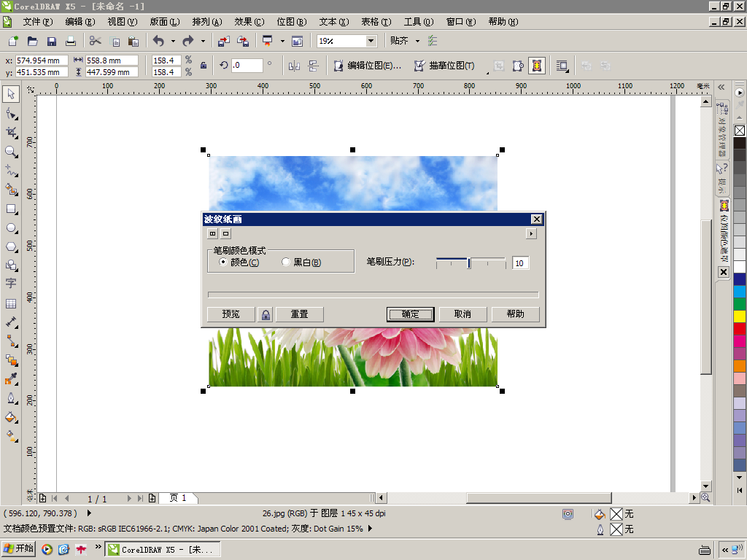
Task: Click the 预览 button
Action: point(231,314)
